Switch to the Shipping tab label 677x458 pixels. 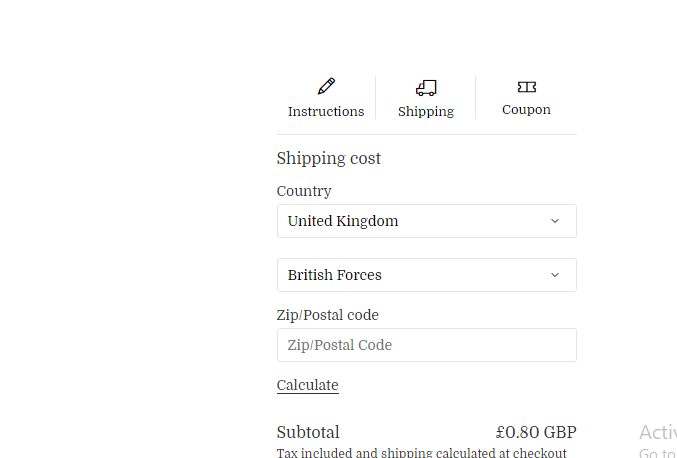(x=426, y=112)
